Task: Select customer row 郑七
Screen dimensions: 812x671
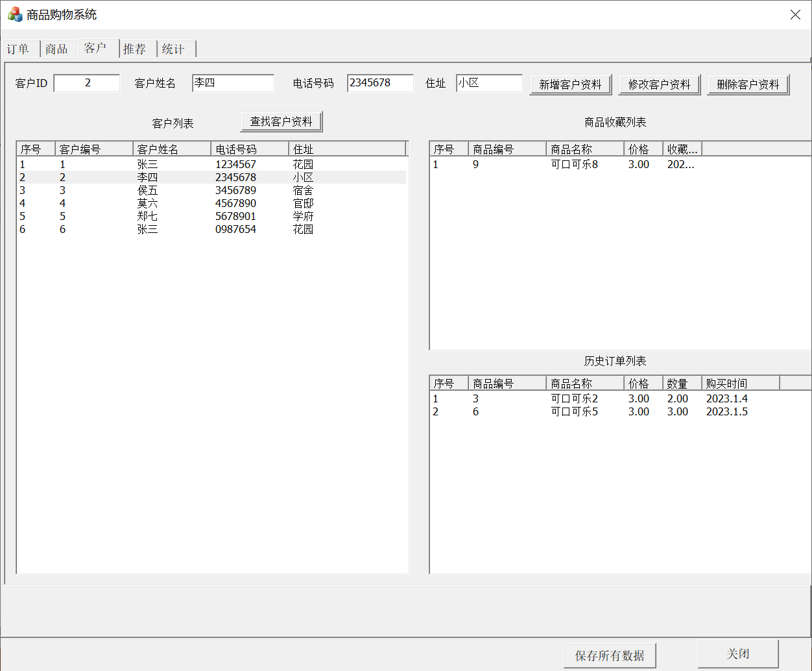Action: click(211, 216)
